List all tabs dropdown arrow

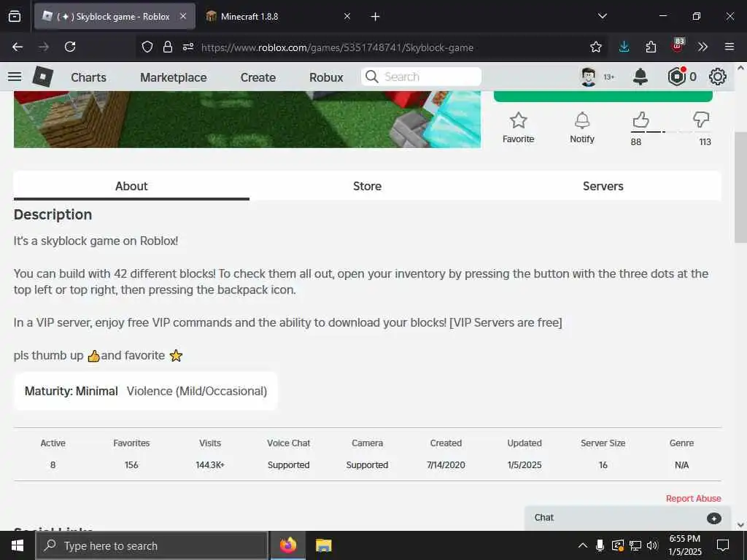pyautogui.click(x=603, y=16)
